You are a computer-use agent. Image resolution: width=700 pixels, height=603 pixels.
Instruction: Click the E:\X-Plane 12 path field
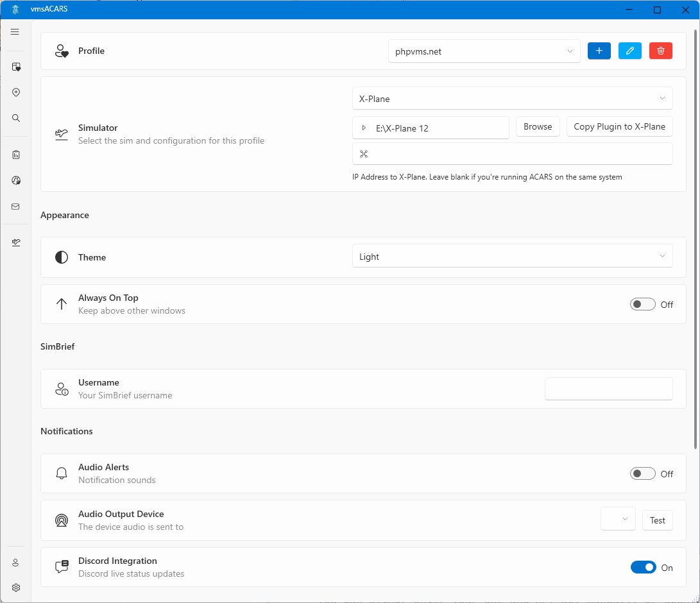(x=431, y=128)
